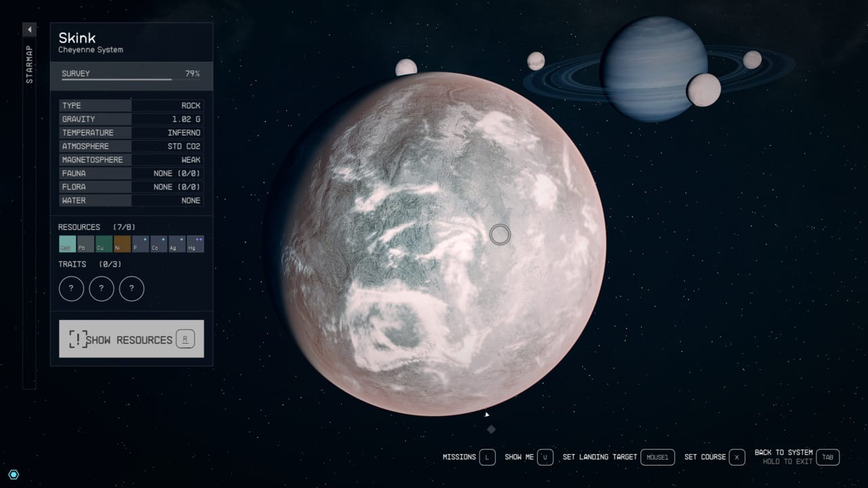Click the diamond marker below Skink
Screen dimensions: 868x488
click(491, 429)
